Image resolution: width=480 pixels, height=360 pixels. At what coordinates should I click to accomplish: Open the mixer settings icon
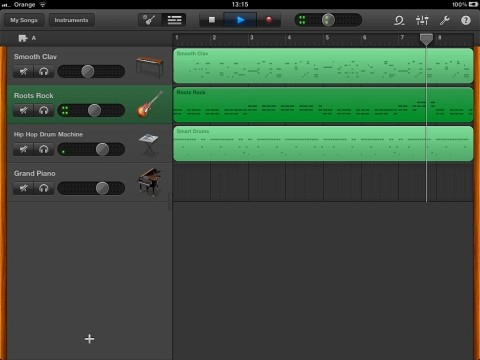[x=422, y=20]
